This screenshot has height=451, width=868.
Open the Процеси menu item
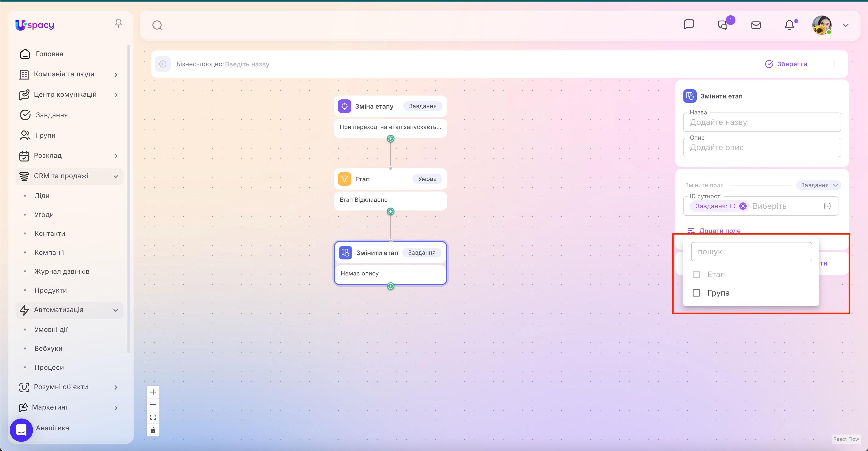point(49,367)
